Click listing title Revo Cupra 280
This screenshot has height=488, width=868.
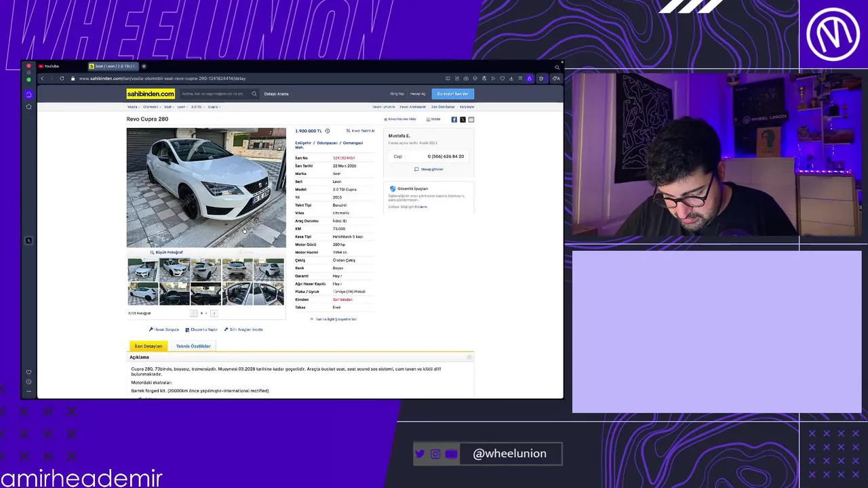(147, 119)
